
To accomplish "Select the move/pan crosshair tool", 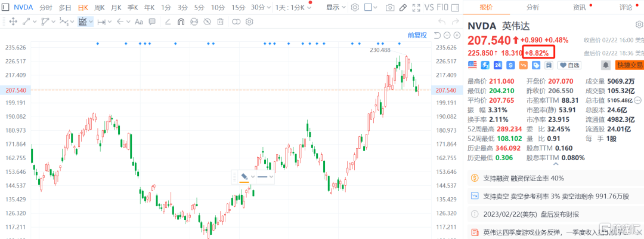I will (x=13, y=22).
